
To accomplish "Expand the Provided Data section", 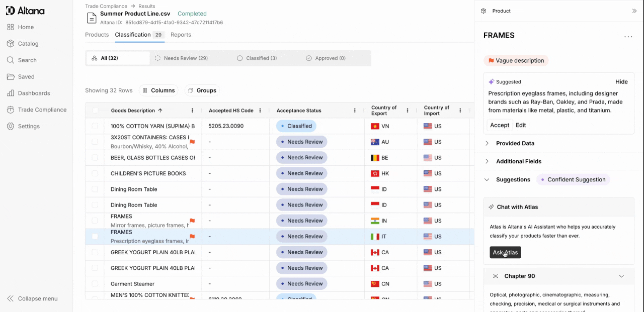I will click(487, 143).
